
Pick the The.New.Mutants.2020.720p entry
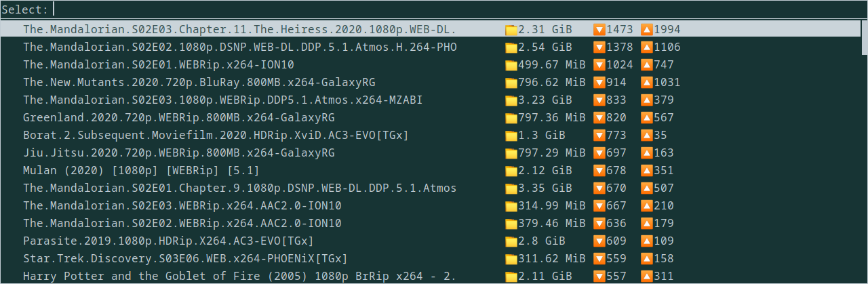click(431, 83)
